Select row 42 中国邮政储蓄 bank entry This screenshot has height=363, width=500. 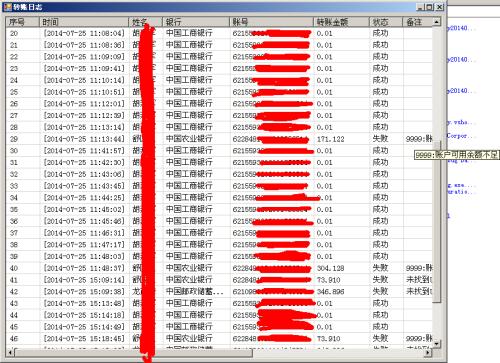click(219, 292)
